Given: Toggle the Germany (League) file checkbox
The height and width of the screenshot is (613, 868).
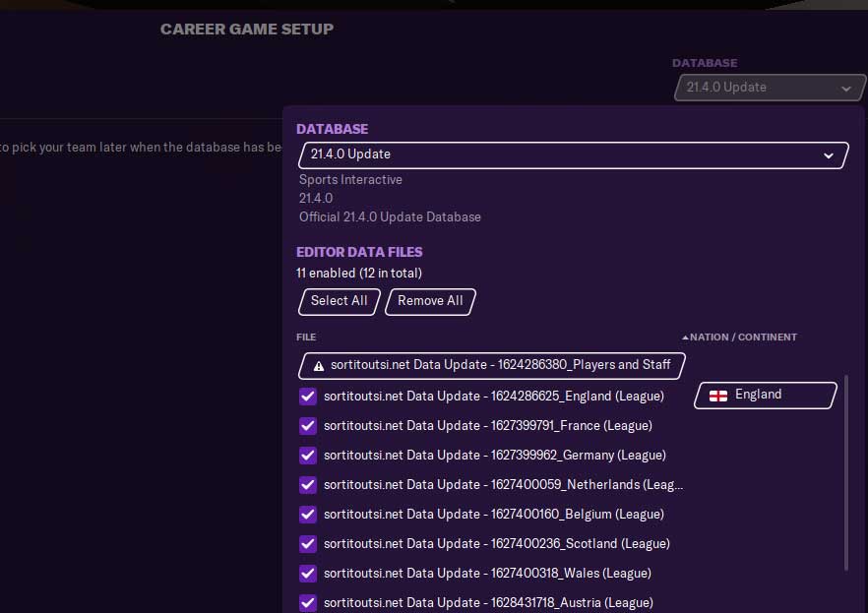Looking at the screenshot, I should click(308, 456).
